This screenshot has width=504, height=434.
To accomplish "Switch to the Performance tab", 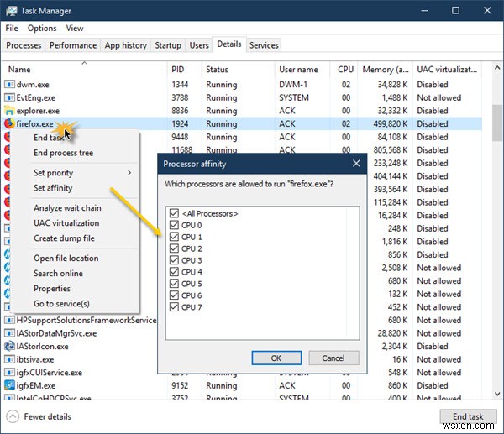I will point(72,45).
